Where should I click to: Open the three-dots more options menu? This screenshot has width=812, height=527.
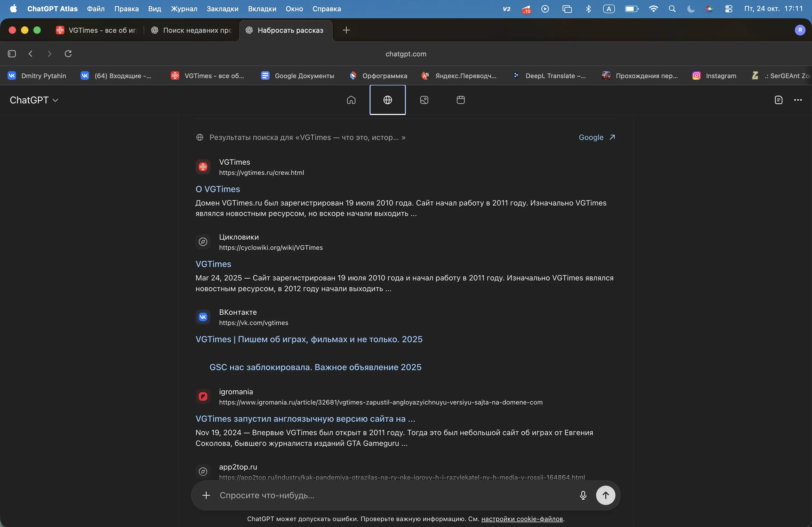[x=798, y=100]
